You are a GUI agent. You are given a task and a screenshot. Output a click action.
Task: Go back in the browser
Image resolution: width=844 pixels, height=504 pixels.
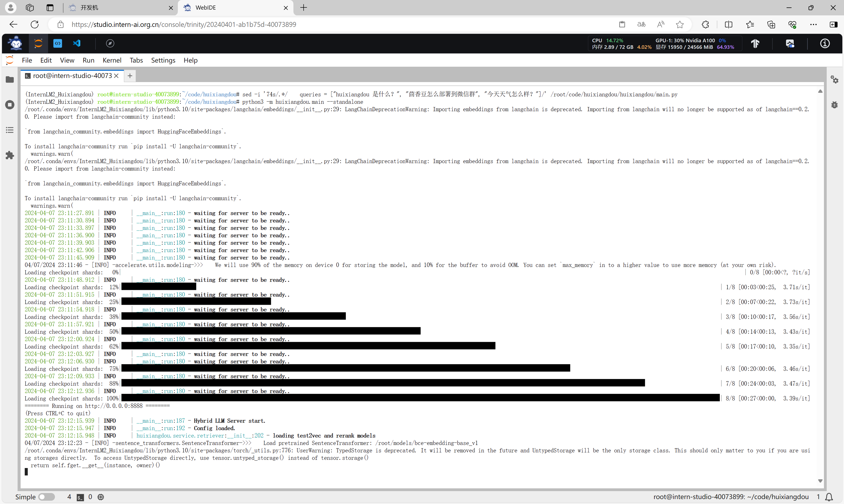point(13,24)
